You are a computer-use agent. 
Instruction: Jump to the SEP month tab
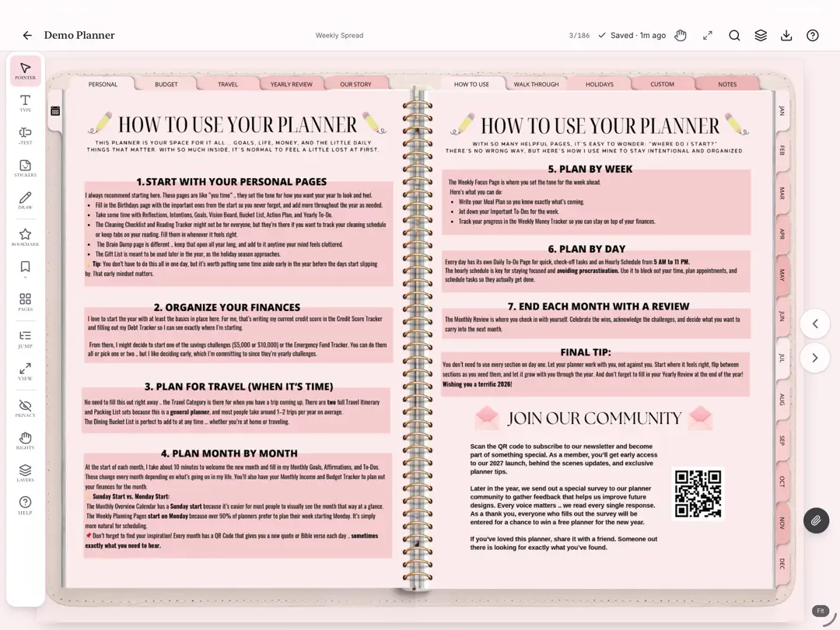tap(782, 440)
